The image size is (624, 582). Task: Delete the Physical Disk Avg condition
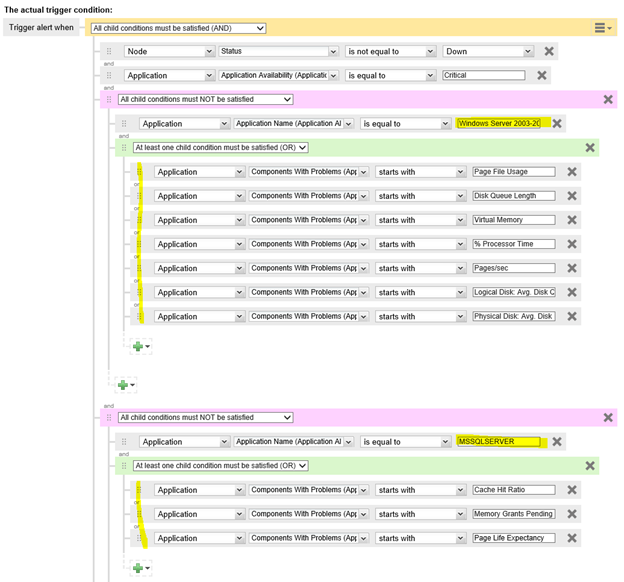(x=572, y=316)
